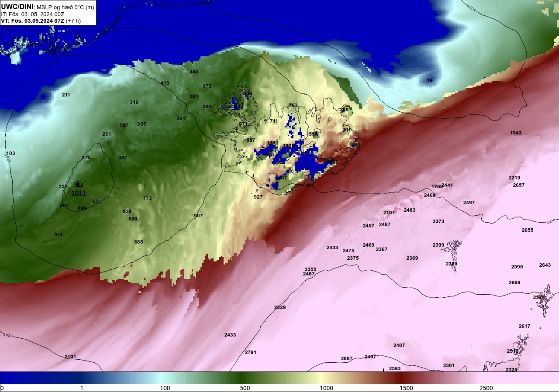Click the height value 373
The height and width of the screenshot is (392, 559).
(207, 86)
